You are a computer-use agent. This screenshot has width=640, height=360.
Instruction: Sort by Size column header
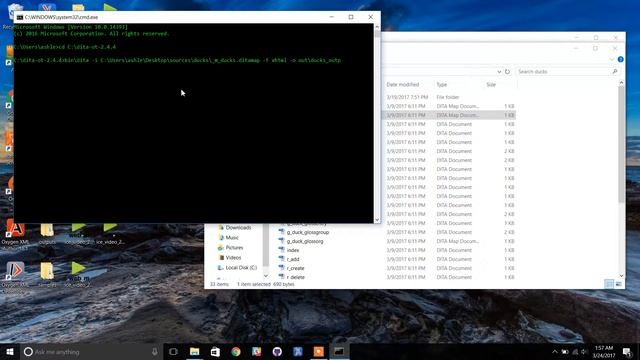491,84
